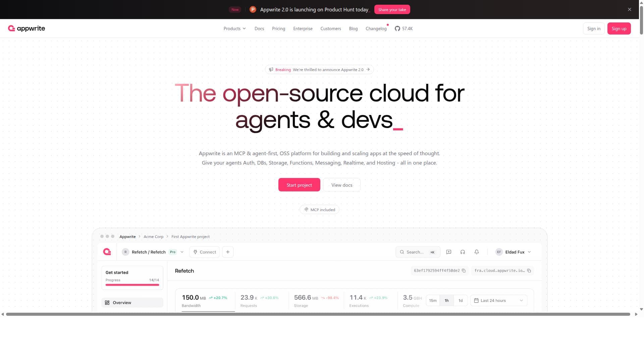Select the Bandwidth 150.0 MB metric
Screen dimensions: 644x362
[x=205, y=301]
